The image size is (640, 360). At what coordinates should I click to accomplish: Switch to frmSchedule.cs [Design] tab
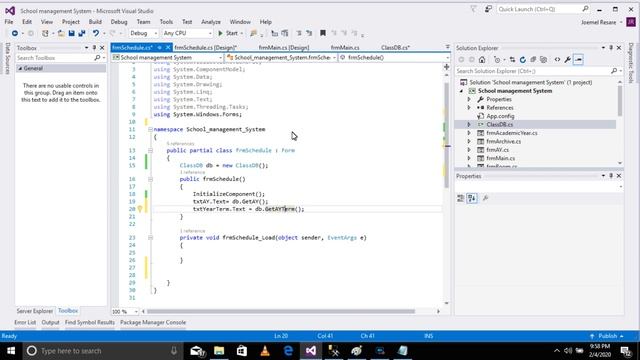[206, 48]
